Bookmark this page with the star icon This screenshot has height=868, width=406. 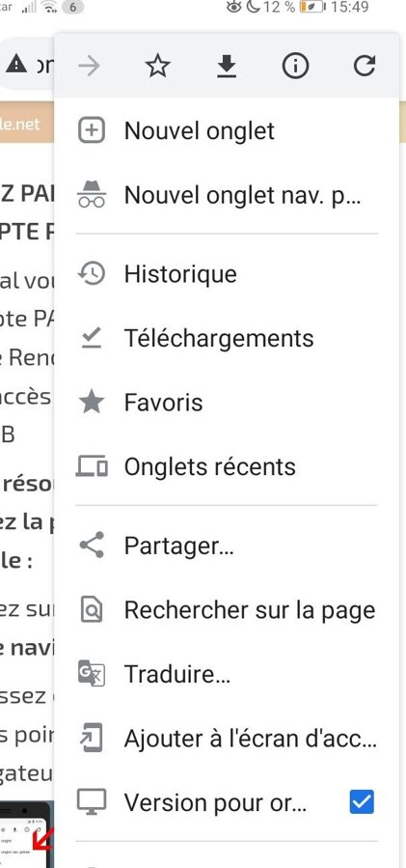tap(157, 67)
